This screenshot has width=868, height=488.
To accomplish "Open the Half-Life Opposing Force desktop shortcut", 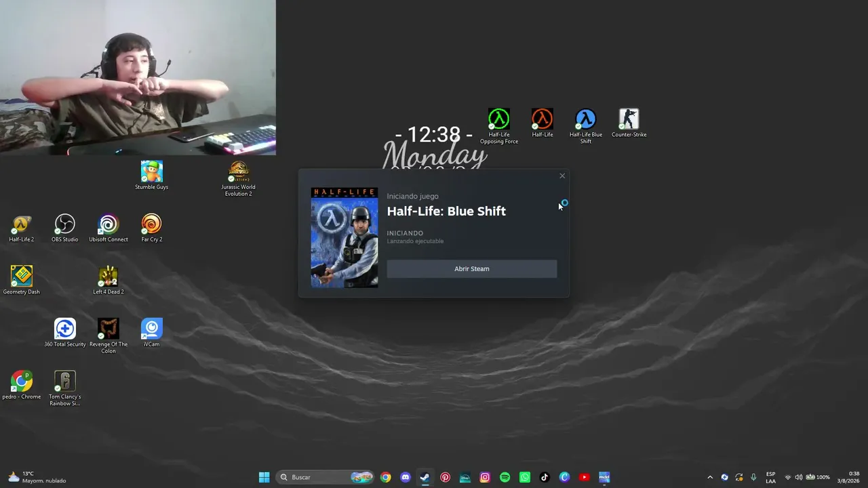I will click(499, 126).
